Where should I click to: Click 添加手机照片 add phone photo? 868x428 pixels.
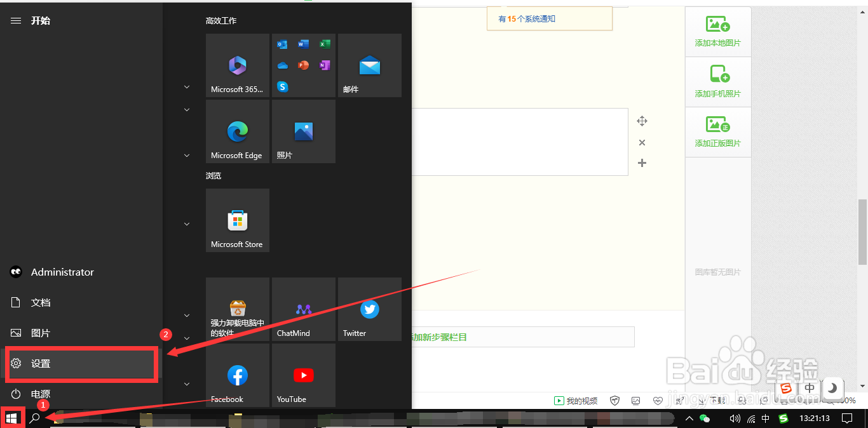(x=718, y=81)
